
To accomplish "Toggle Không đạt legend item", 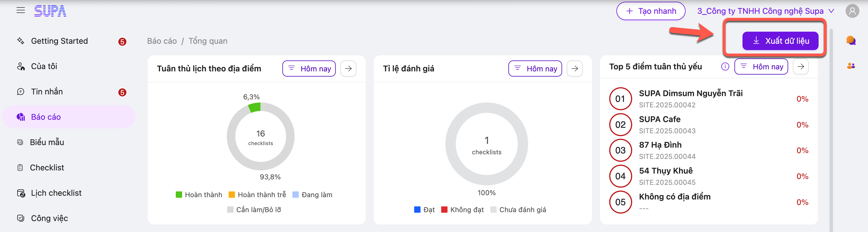I will 462,210.
